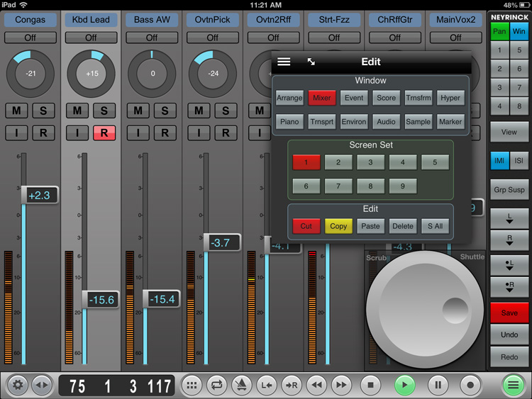Viewport: 532px width, 399px height.
Task: Tap the Undo button
Action: [x=509, y=335]
